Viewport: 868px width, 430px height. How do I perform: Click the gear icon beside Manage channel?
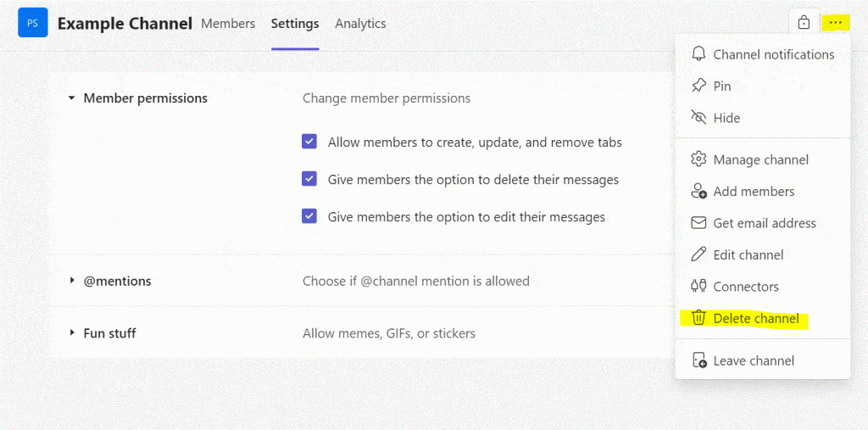coord(699,159)
